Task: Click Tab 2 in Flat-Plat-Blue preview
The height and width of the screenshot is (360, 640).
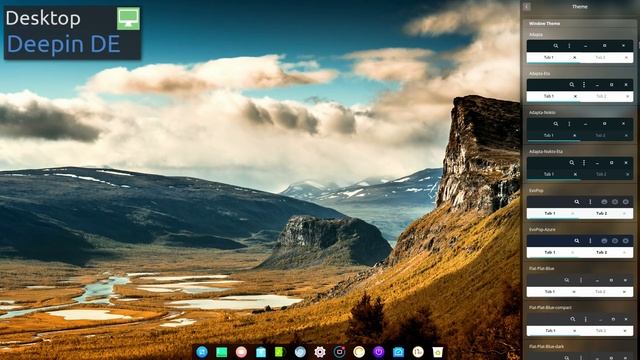Action: click(600, 292)
